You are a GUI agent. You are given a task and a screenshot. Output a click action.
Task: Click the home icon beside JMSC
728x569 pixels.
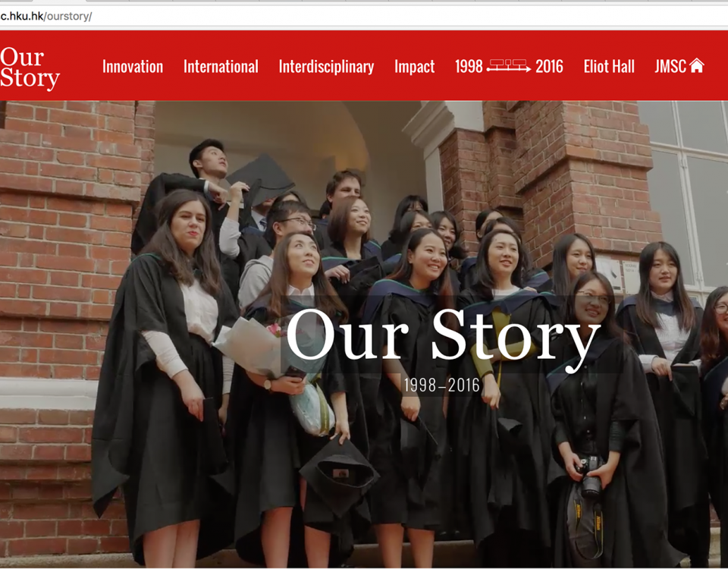coord(696,66)
